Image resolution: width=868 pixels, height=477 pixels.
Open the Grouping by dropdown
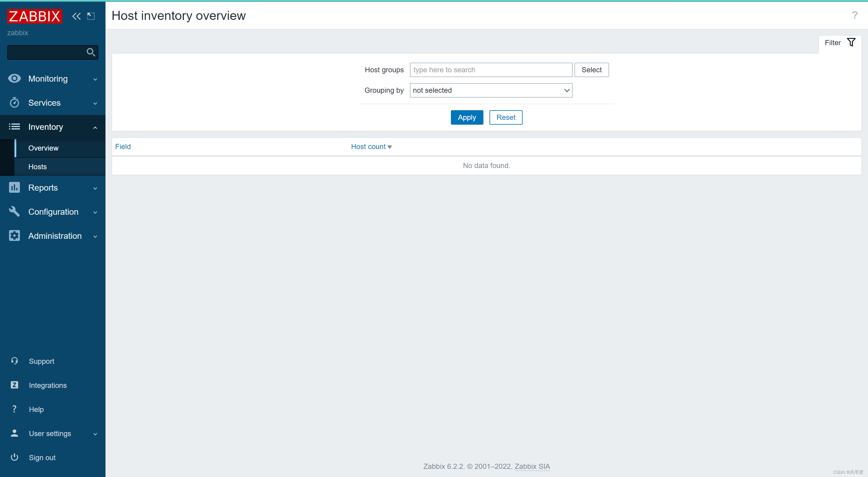490,90
